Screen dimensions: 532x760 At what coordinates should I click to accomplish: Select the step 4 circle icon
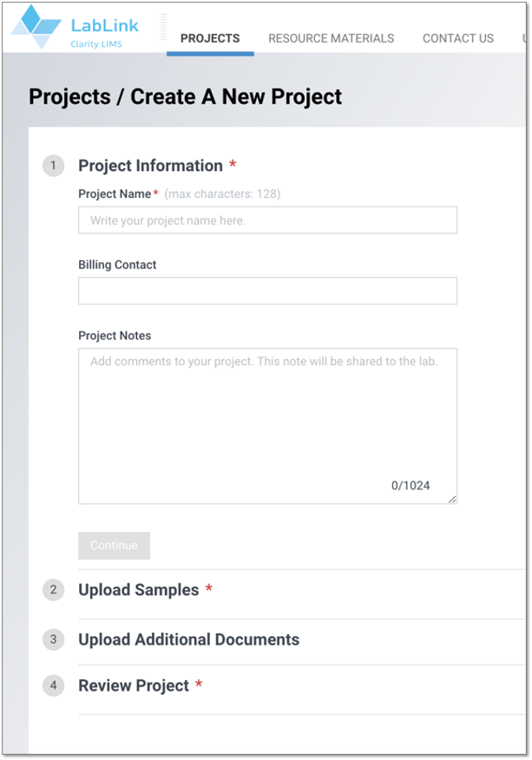[x=53, y=685]
